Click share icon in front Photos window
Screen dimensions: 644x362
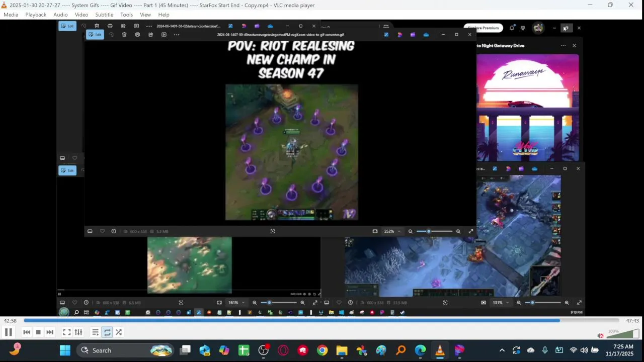pos(150,35)
